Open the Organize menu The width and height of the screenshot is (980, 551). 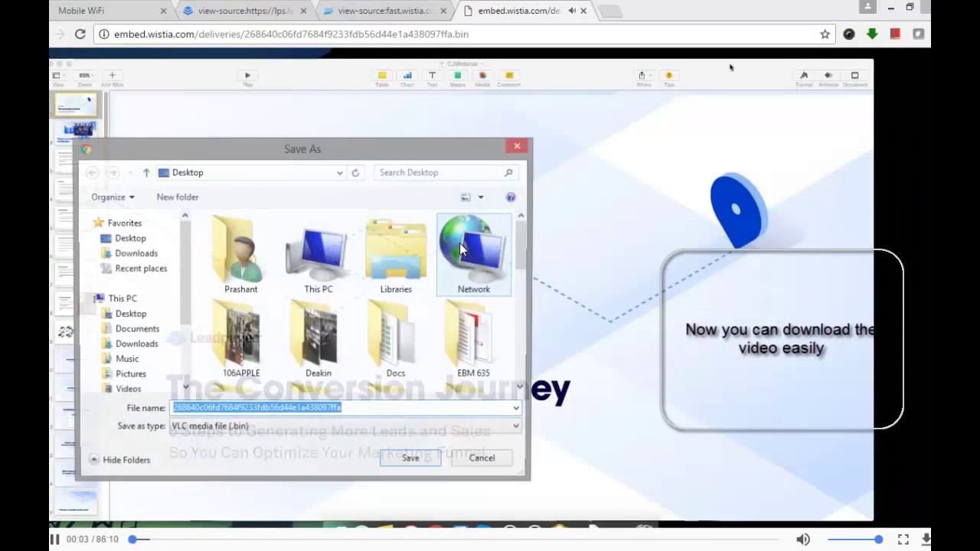(x=113, y=197)
